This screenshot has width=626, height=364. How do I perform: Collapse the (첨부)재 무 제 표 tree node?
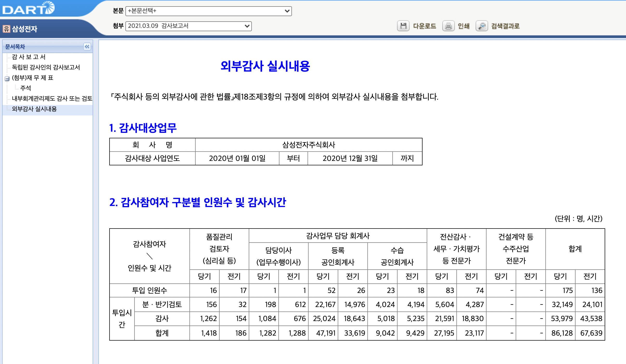(x=7, y=79)
